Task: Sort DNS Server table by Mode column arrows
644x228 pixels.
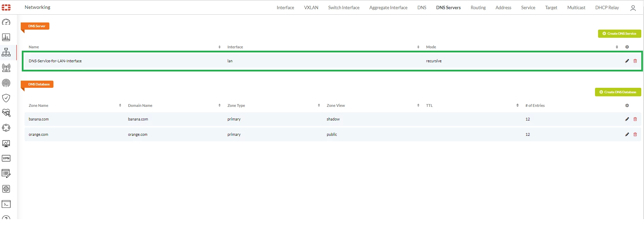Action: (x=617, y=47)
